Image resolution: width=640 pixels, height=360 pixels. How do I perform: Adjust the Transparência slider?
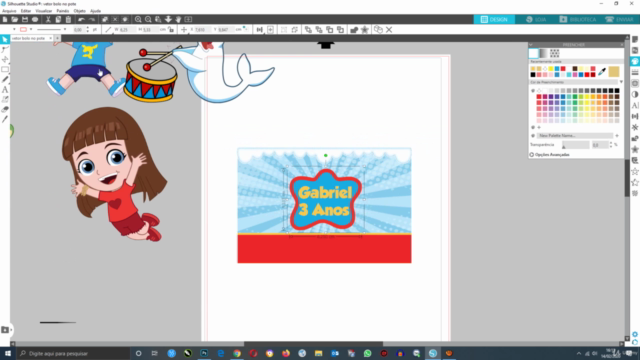tap(576, 145)
